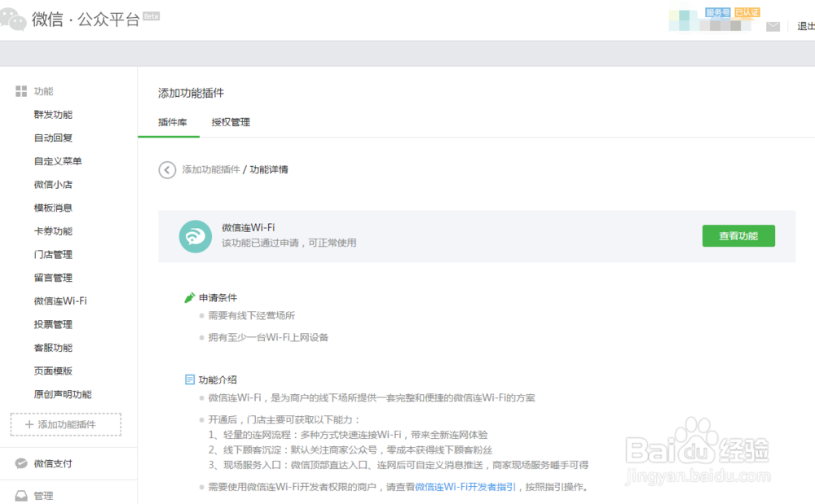
Task: Click the back arrow circle icon
Action: (167, 169)
